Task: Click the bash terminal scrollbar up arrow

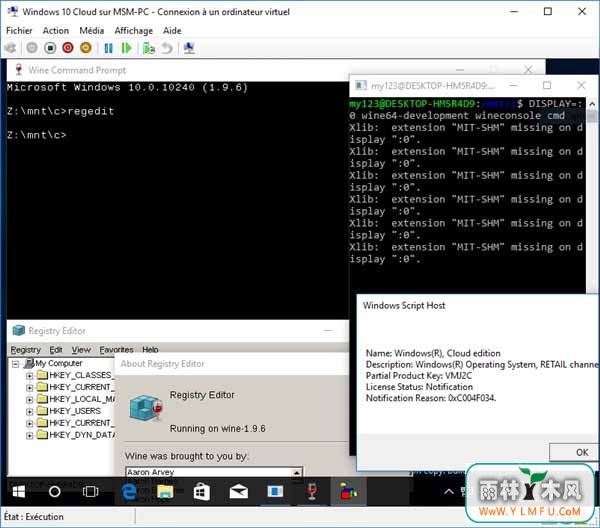Action: pos(592,104)
